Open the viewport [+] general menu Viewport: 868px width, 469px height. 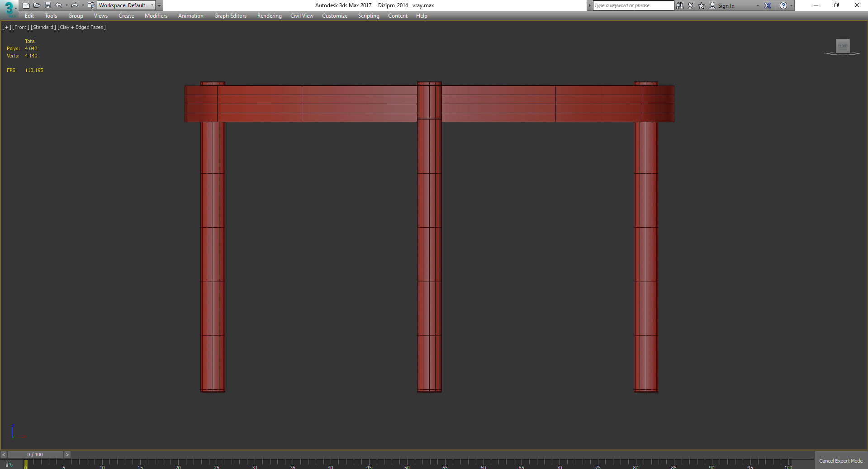pyautogui.click(x=6, y=27)
